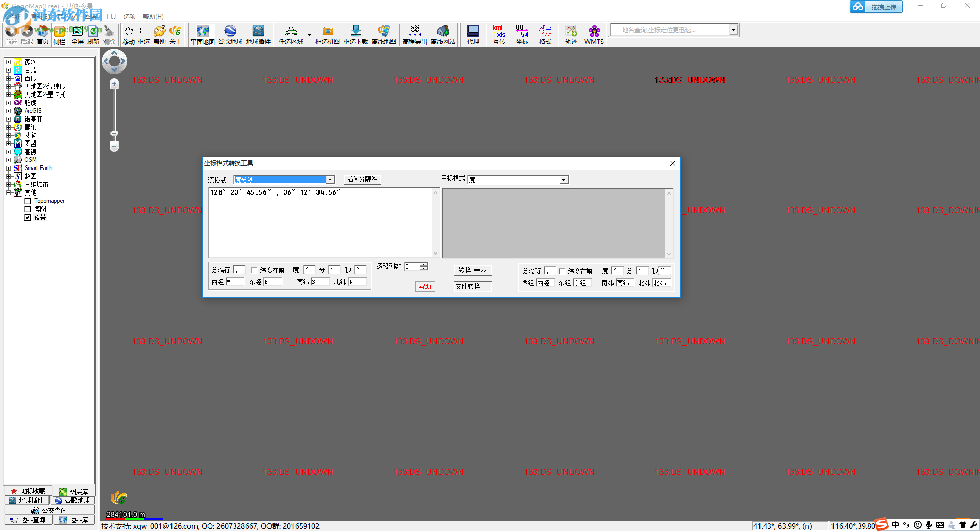Open the 首页 home page icon

[x=43, y=35]
